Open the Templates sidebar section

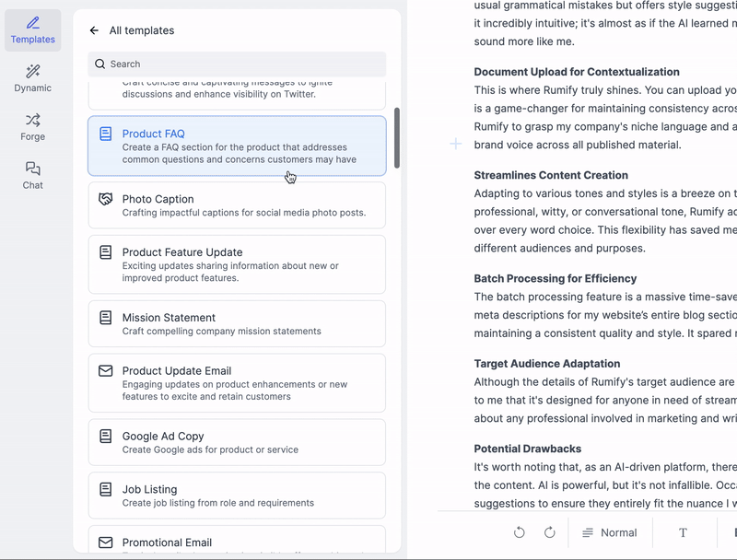pyautogui.click(x=33, y=30)
